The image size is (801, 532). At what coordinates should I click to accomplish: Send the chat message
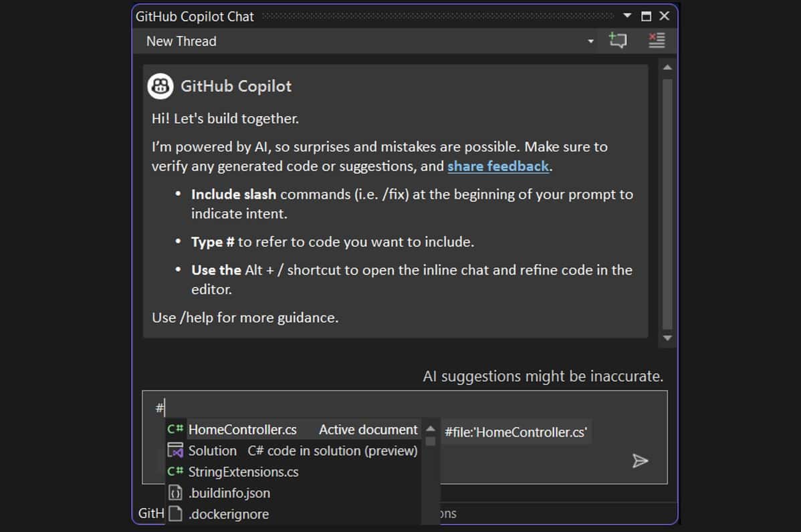[641, 461]
